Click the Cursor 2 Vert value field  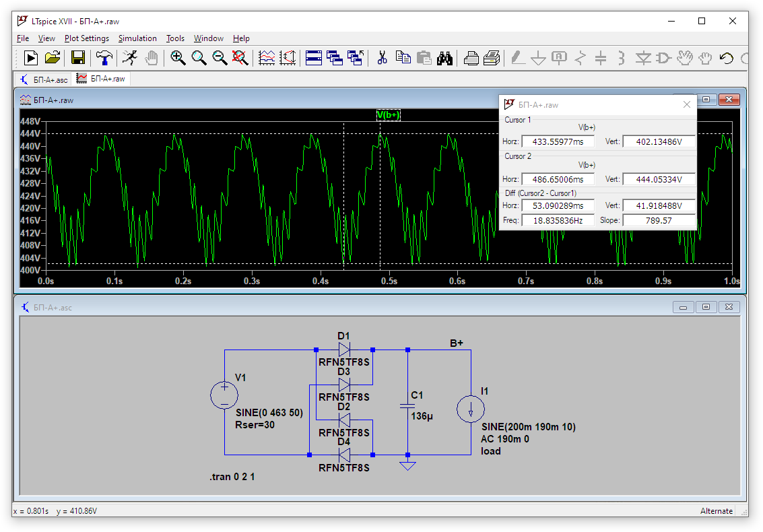[x=658, y=179]
